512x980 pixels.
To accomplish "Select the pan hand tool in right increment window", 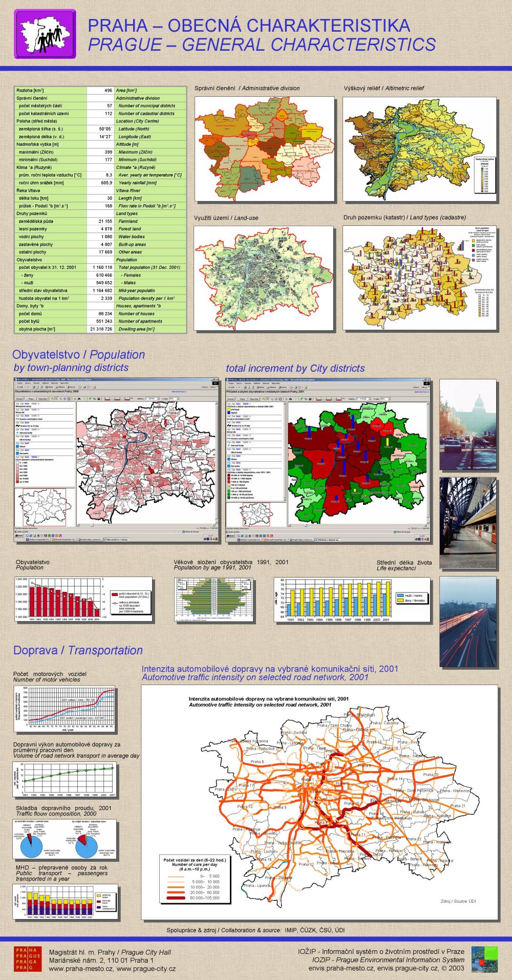I will pyautogui.click(x=264, y=398).
